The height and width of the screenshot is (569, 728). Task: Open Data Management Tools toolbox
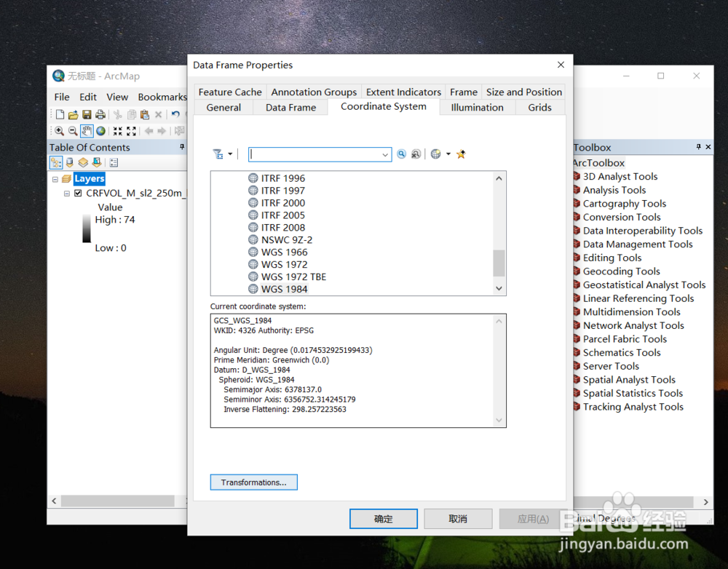pos(638,244)
